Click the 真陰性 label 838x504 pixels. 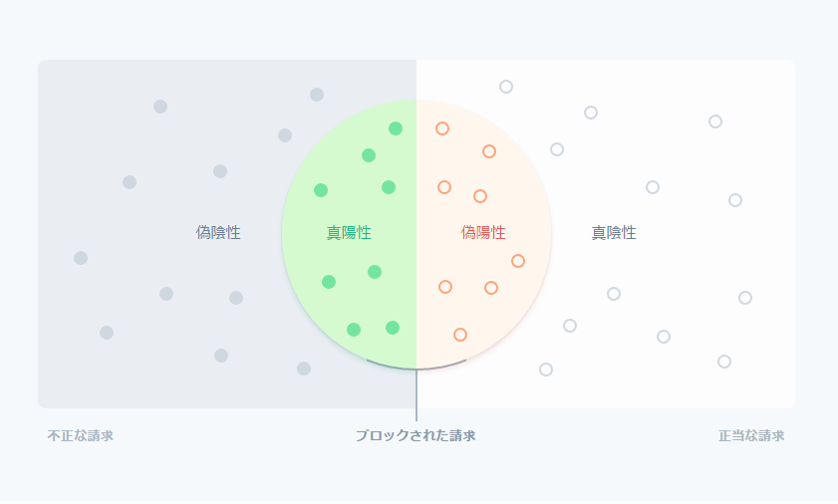614,232
